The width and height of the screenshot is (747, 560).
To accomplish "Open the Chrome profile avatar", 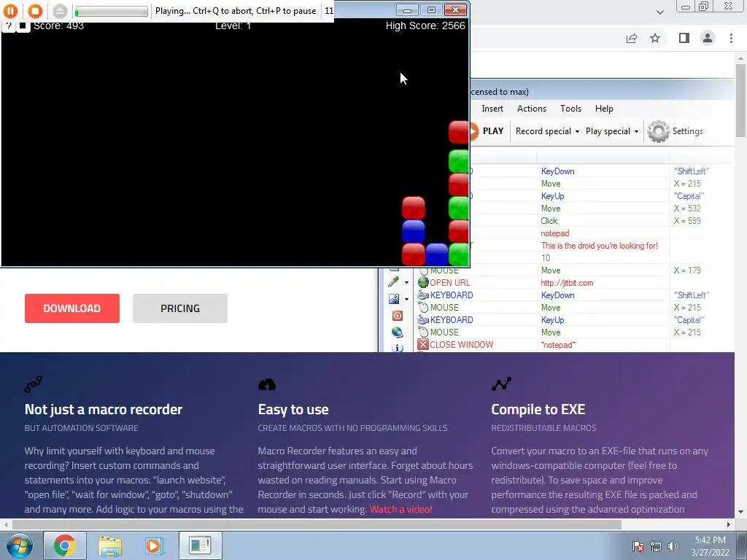I will click(708, 38).
